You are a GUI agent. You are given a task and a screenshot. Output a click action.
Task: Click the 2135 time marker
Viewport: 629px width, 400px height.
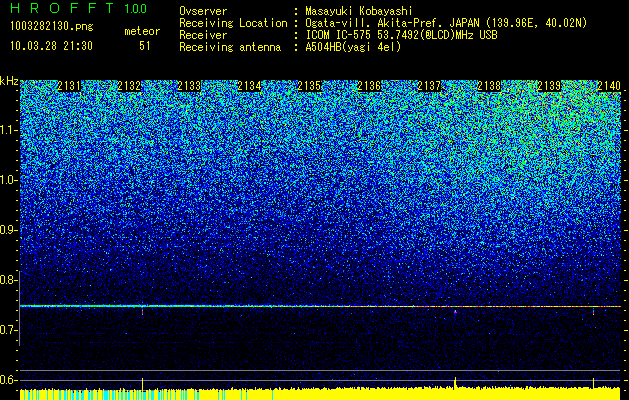click(309, 86)
